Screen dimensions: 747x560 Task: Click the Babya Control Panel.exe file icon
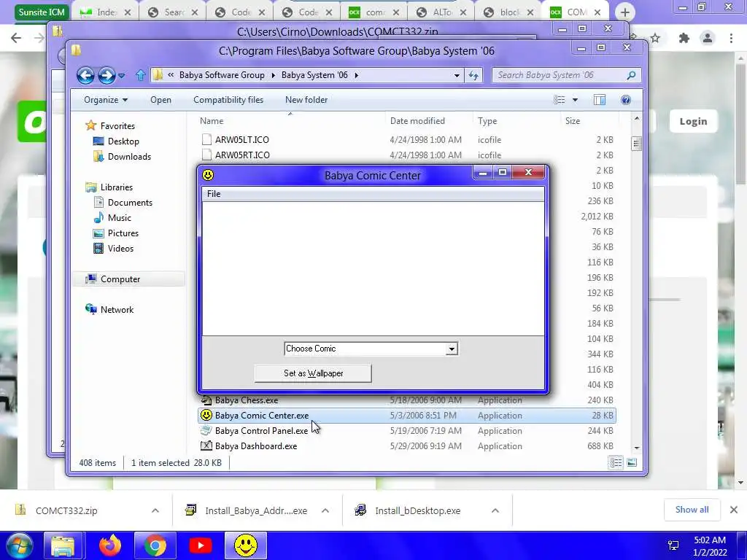[206, 430]
